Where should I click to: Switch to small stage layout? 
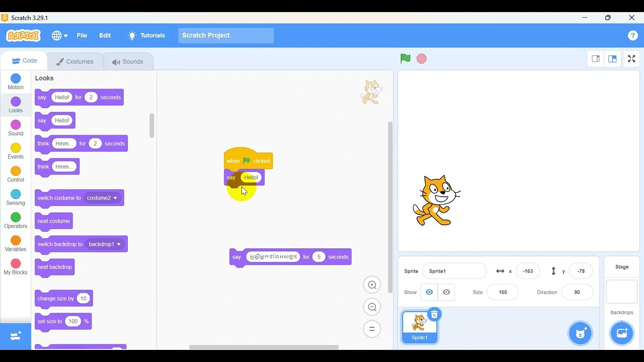(596, 59)
